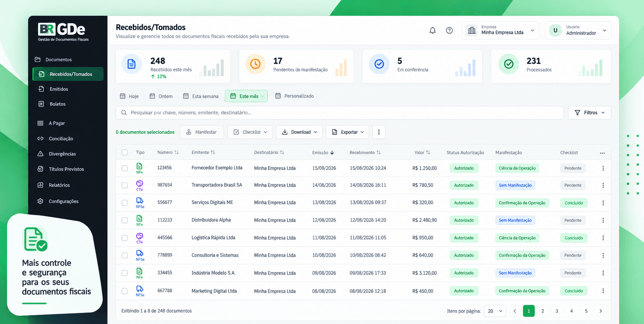Screen dimensions: 644x324
Task: Check the Distribuidora Alpha row checkbox
Action: (x=125, y=220)
